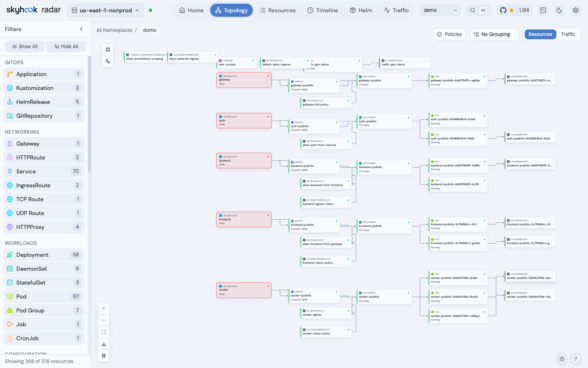Switch view mode to Traffic

[x=568, y=34]
